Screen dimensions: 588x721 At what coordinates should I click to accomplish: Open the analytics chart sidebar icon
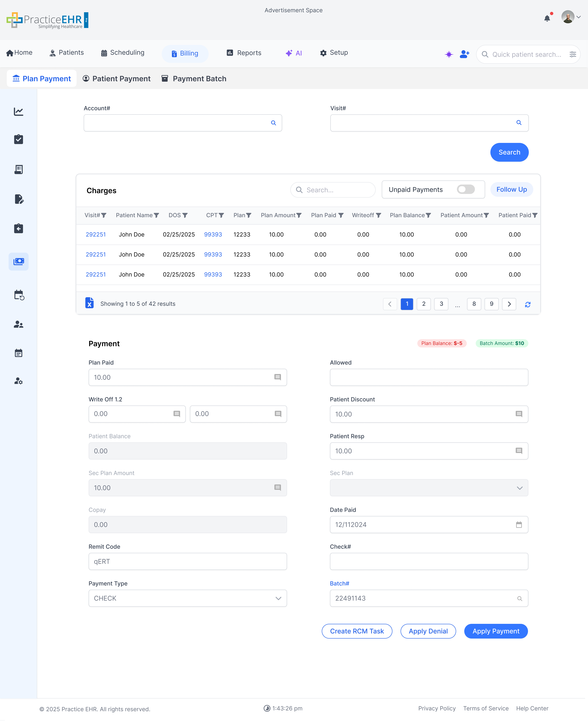(19, 112)
